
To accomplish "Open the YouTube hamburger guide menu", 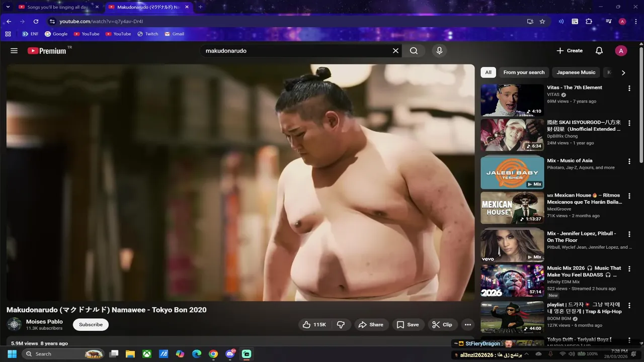I will click(x=14, y=51).
